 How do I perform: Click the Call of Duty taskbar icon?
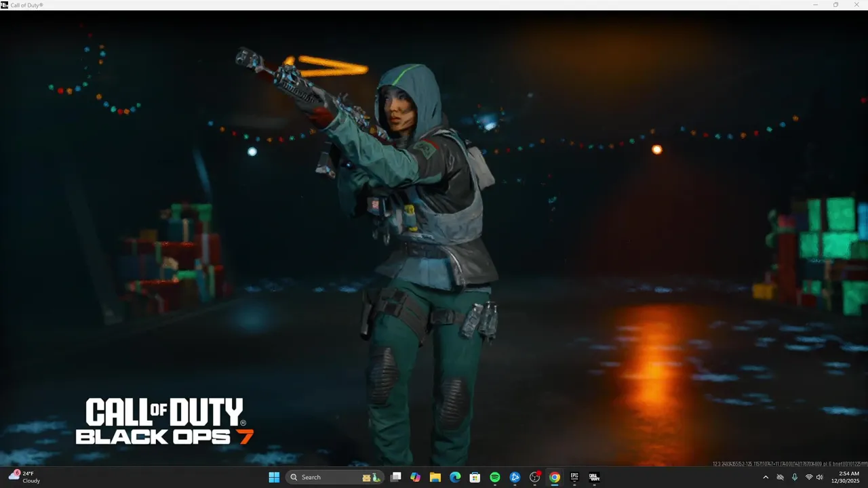(594, 477)
